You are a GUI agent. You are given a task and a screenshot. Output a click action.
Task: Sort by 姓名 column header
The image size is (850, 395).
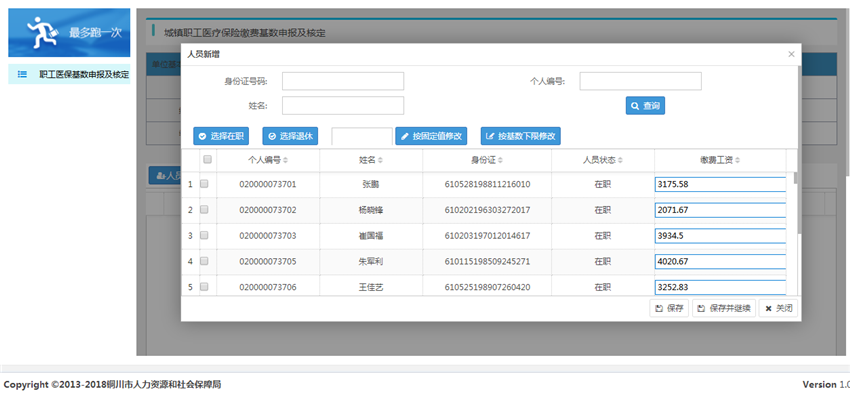pos(371,160)
